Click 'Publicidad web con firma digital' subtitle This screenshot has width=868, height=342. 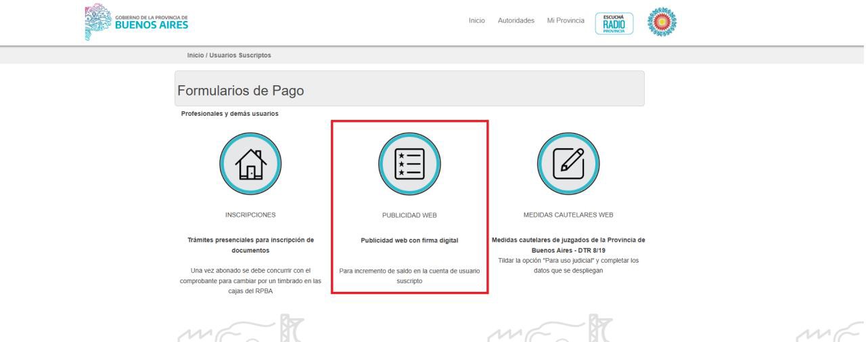[409, 240]
